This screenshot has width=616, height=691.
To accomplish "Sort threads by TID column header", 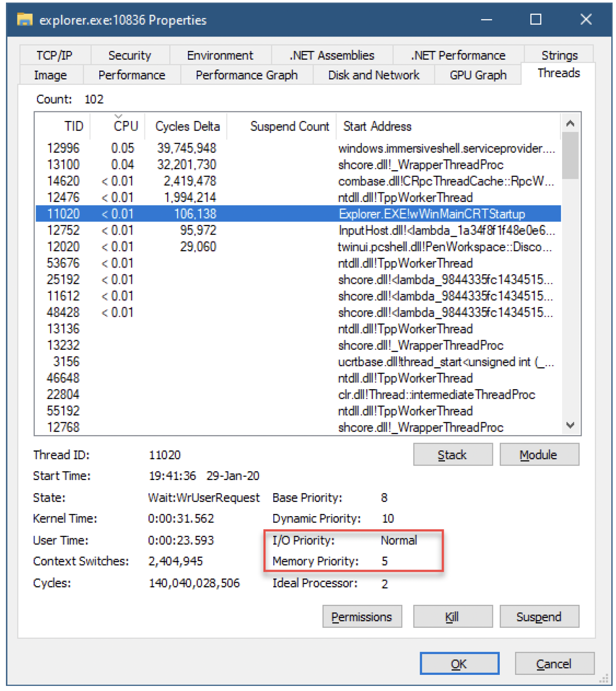I will (x=63, y=126).
